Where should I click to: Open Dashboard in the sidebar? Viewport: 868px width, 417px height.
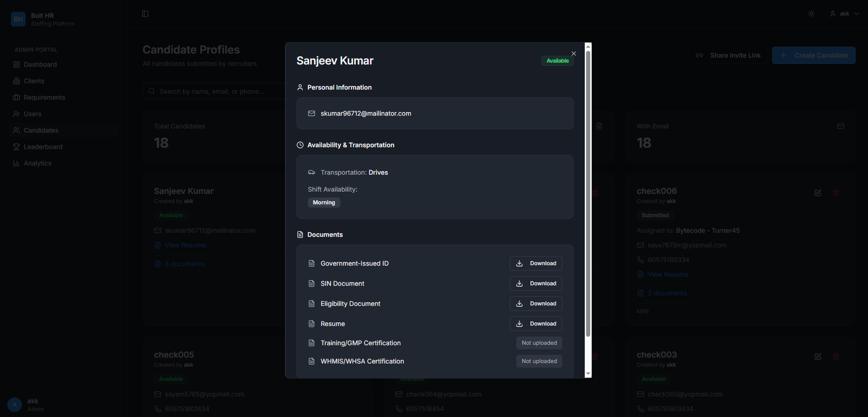40,64
